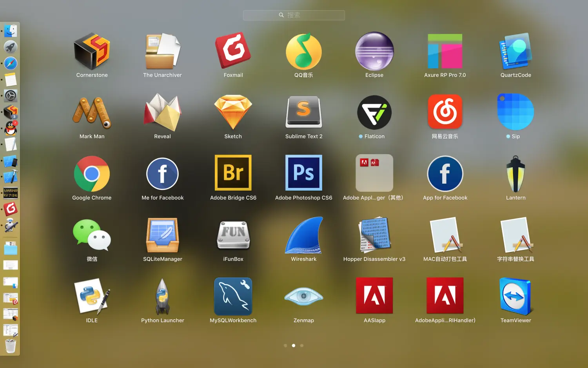
Task: Launch Me for Facebook
Action: click(x=163, y=174)
